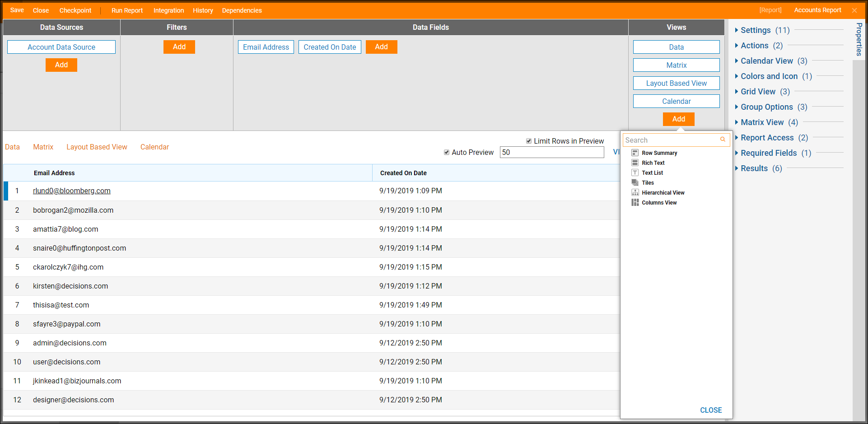Click Add under Data Sources
Image resolution: width=868 pixels, height=424 pixels.
[61, 65]
